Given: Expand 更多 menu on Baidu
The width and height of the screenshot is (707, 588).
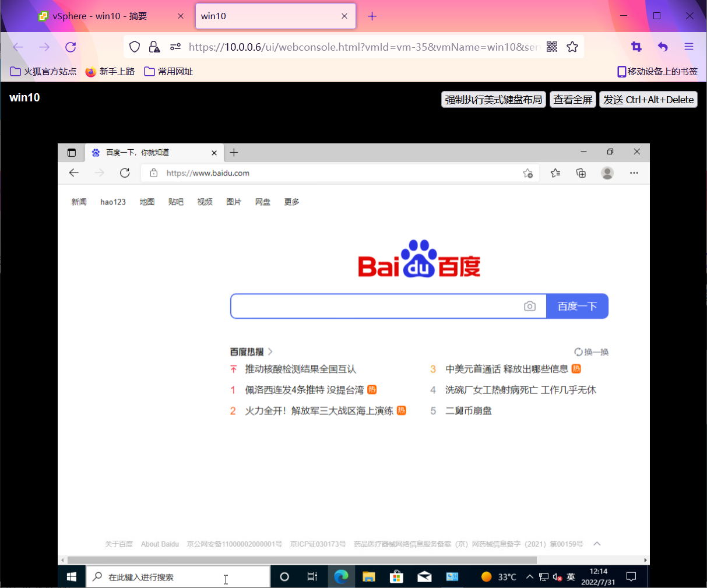Looking at the screenshot, I should 292,202.
